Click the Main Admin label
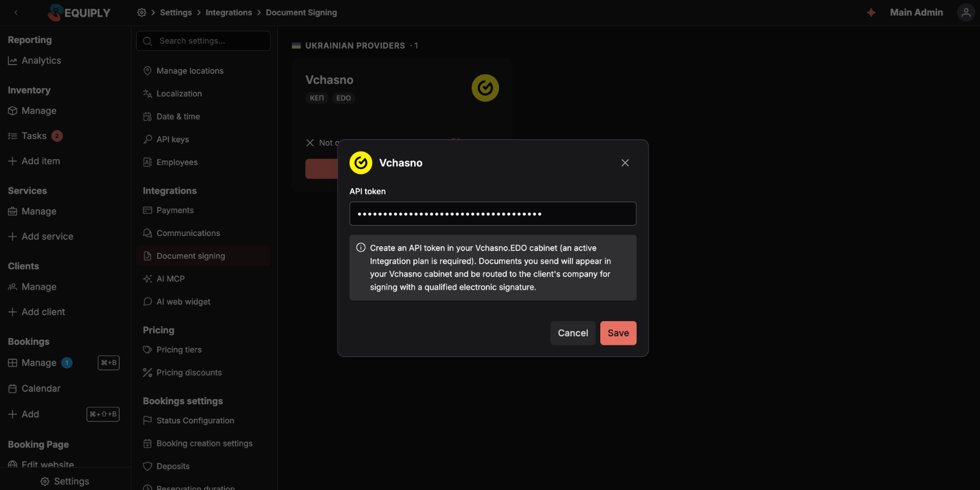 916,12
